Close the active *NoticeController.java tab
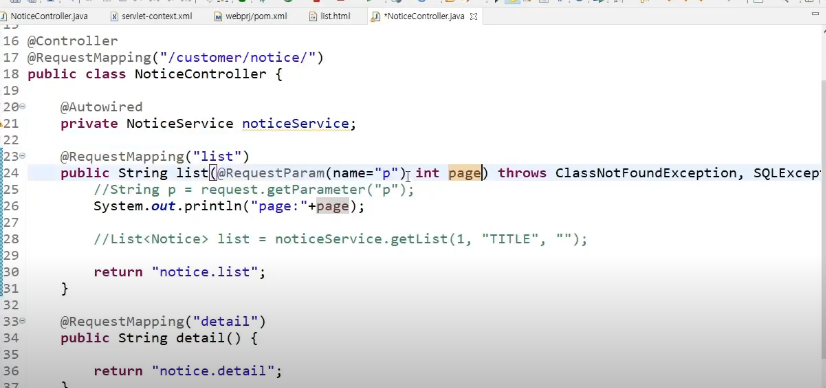The height and width of the screenshot is (388, 826). (x=473, y=16)
